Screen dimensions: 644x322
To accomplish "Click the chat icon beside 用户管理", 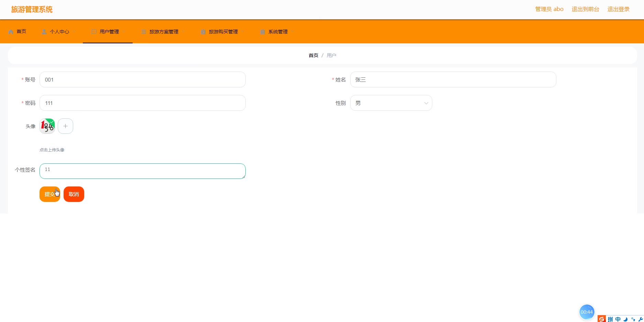I will [94, 32].
